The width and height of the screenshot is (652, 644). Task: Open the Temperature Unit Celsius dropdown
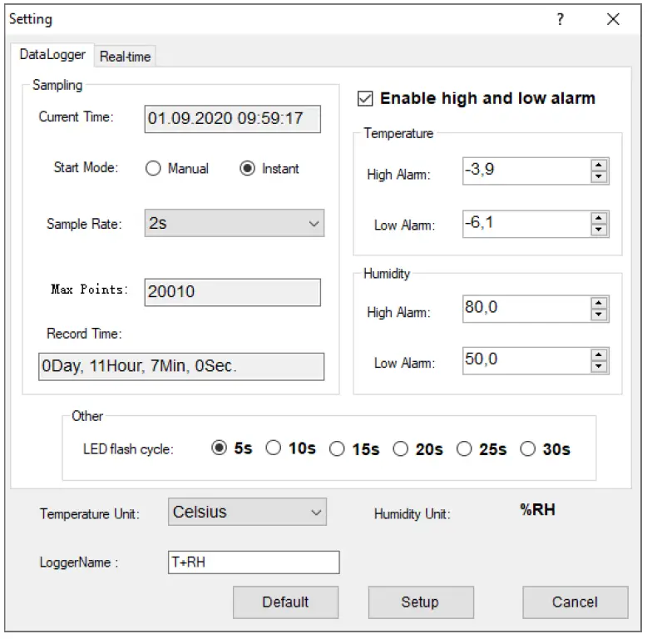pos(248,513)
